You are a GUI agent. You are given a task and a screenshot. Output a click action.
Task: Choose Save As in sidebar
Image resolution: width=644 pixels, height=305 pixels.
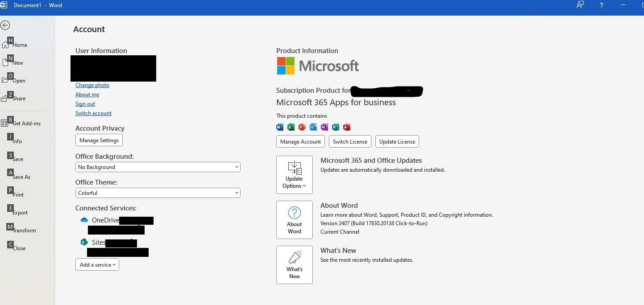pos(21,177)
